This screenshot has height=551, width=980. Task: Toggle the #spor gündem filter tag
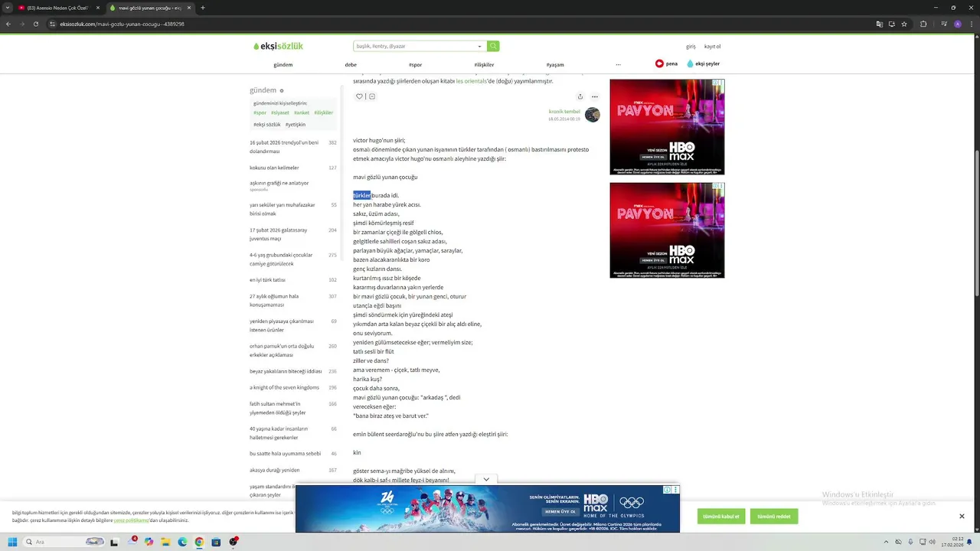tap(260, 112)
